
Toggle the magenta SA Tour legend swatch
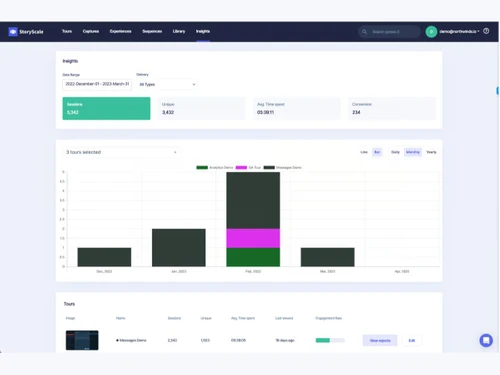(241, 167)
